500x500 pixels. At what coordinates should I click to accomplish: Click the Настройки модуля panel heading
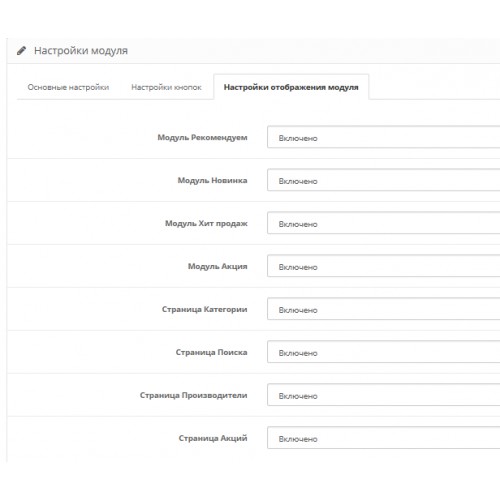[x=81, y=51]
